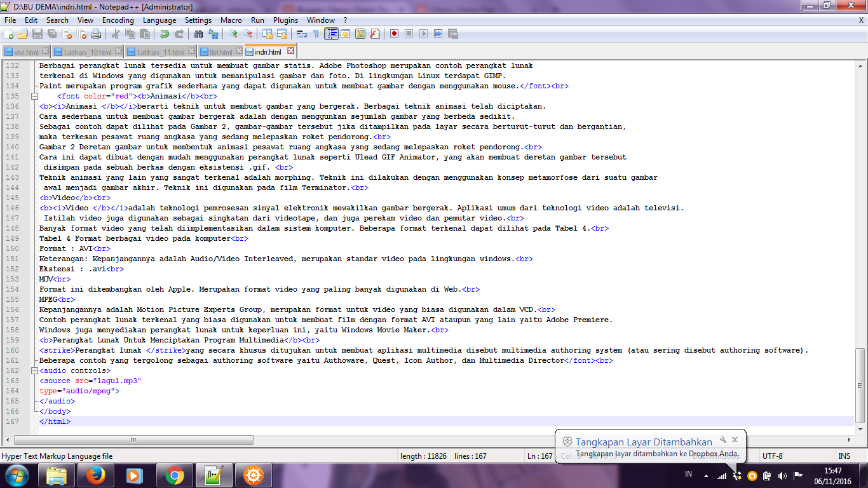
Task: Start macro recording with the red dot
Action: (395, 34)
